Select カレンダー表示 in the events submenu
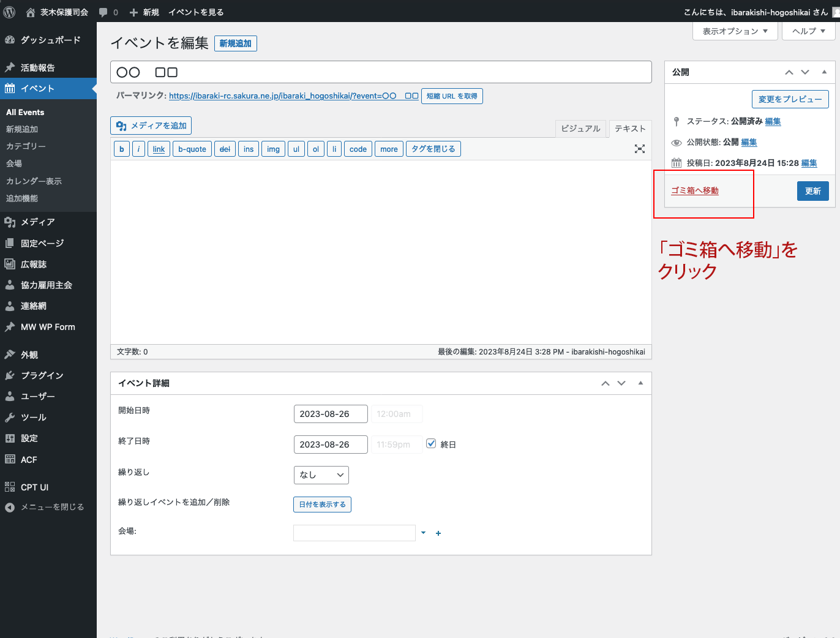Screen dimensions: 840x638 click(x=34, y=181)
